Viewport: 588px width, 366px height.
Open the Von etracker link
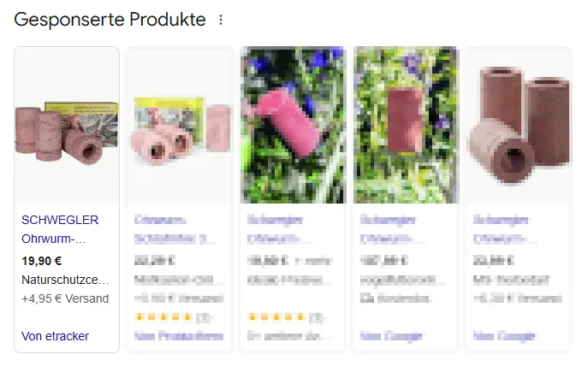(55, 336)
